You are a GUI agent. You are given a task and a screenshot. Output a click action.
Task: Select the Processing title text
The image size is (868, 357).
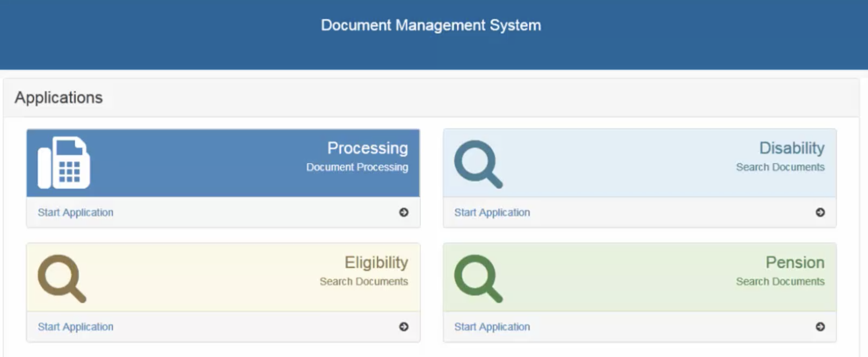[367, 148]
